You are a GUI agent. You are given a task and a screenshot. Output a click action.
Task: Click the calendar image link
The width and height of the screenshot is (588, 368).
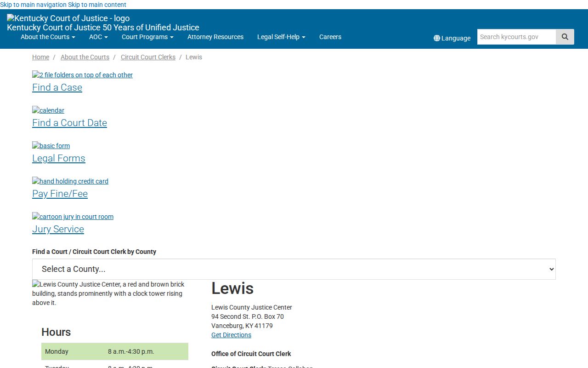point(48,110)
